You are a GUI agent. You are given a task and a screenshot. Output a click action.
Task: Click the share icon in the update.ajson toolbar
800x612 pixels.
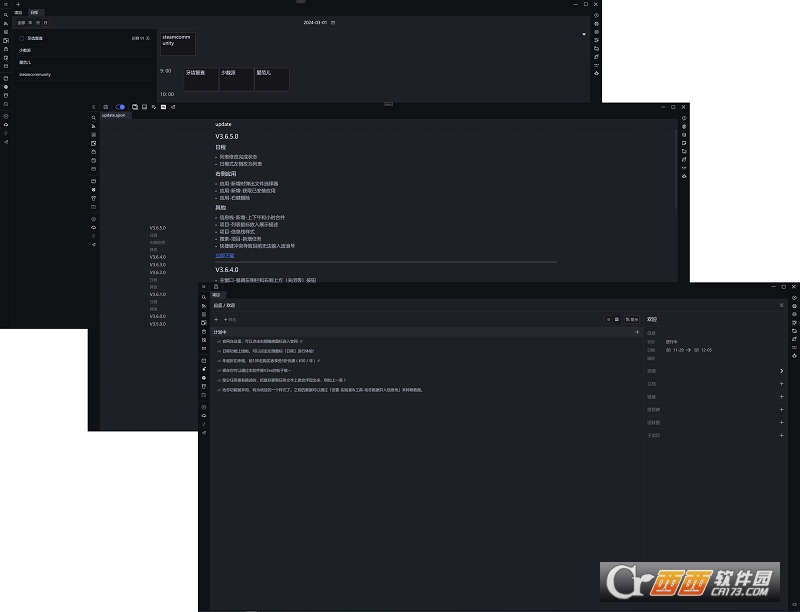tap(173, 107)
